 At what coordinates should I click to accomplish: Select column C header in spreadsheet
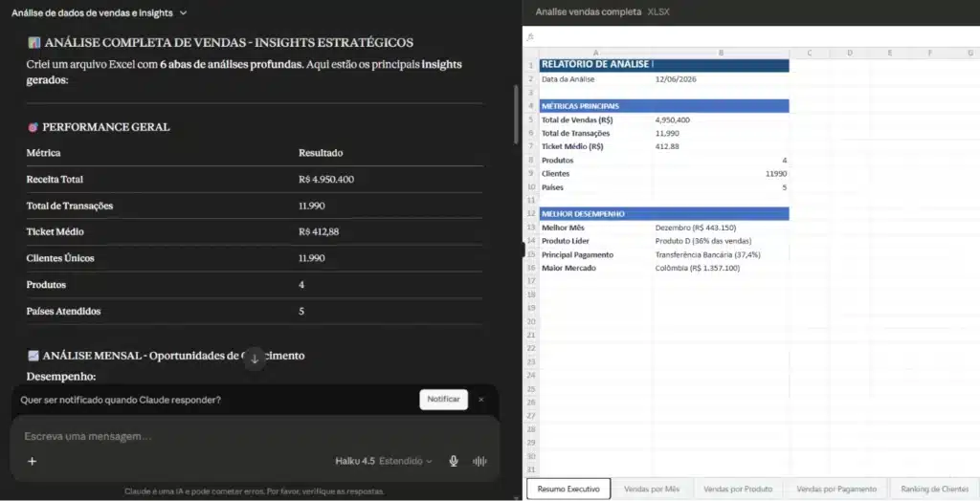(x=810, y=54)
